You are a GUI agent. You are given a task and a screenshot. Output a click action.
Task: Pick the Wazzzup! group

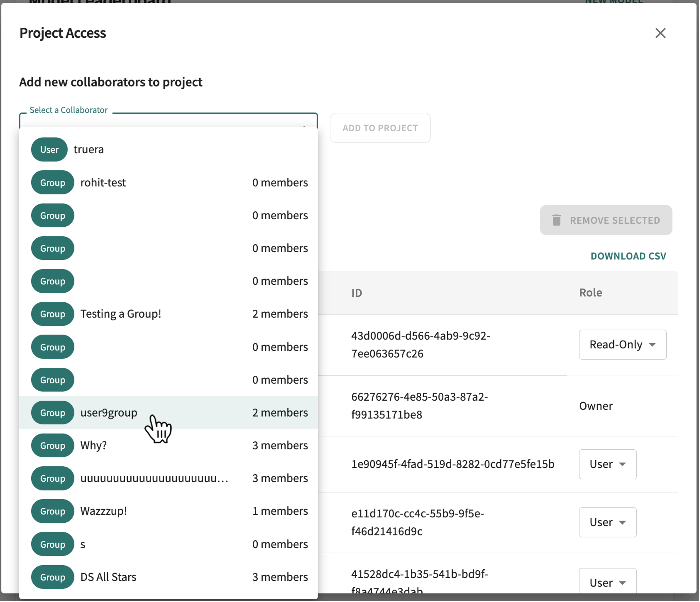click(168, 511)
